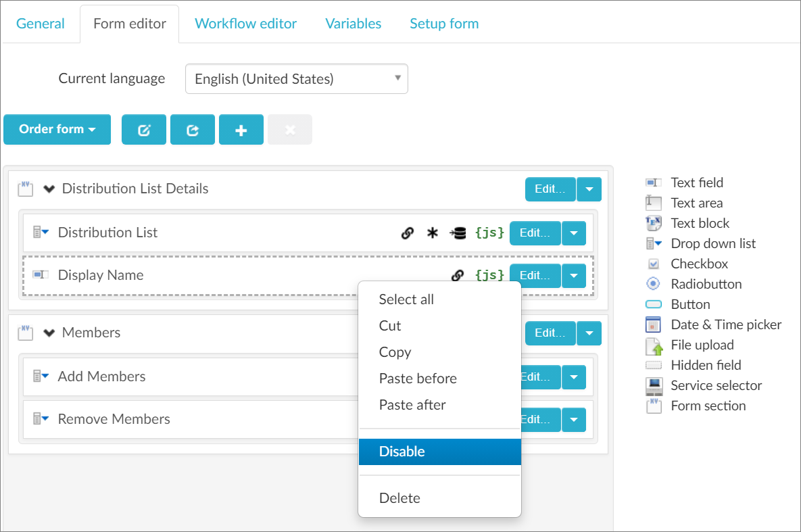The image size is (801, 532).
Task: Select the Date & Time picker element
Action: 725,324
